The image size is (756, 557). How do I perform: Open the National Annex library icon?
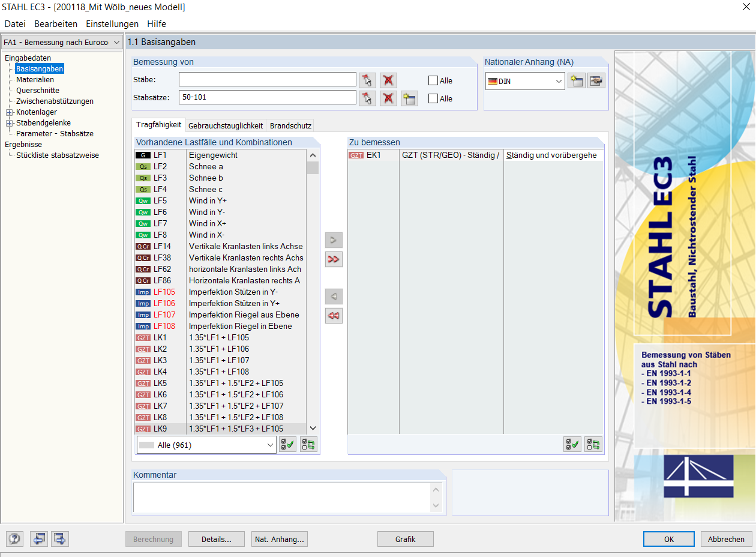[596, 81]
